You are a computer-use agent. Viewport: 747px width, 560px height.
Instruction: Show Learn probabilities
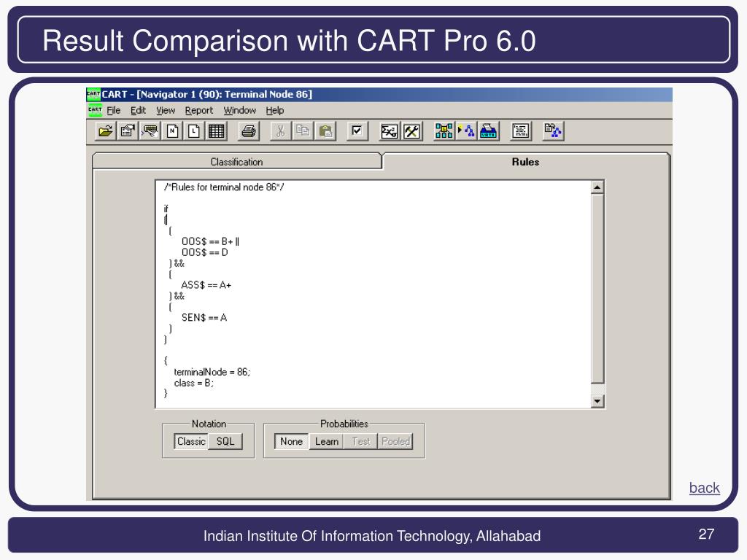pos(327,441)
